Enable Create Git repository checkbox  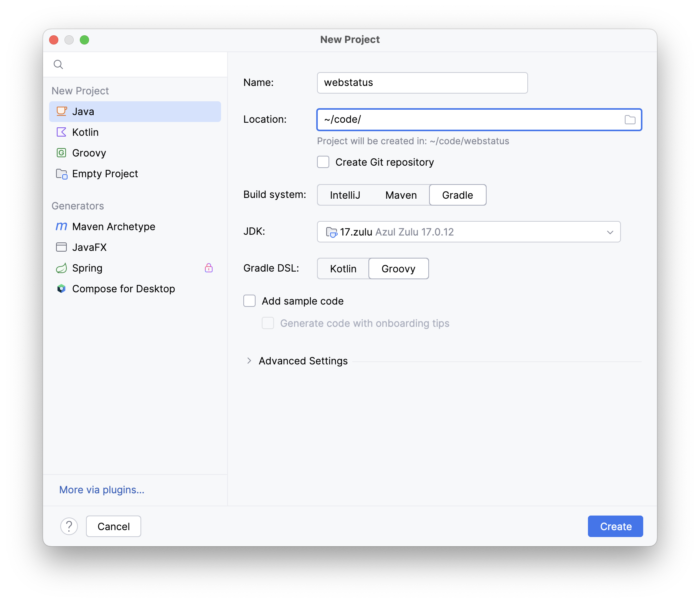tap(323, 162)
